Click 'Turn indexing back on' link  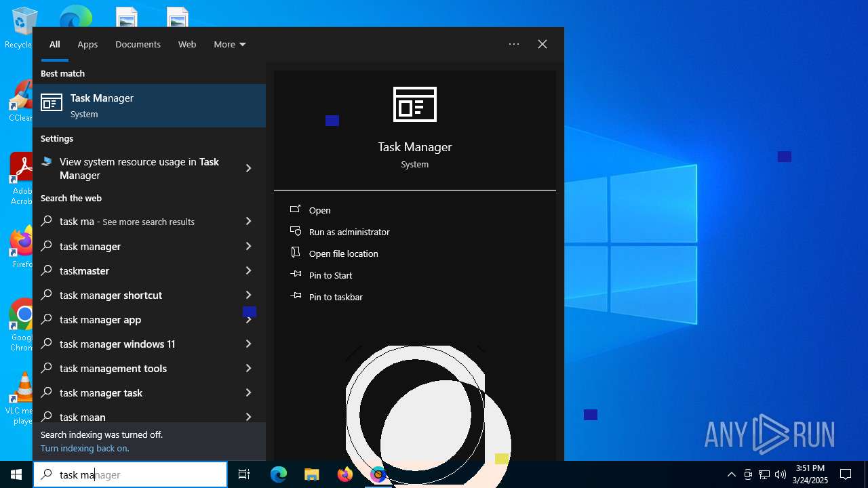pyautogui.click(x=85, y=448)
